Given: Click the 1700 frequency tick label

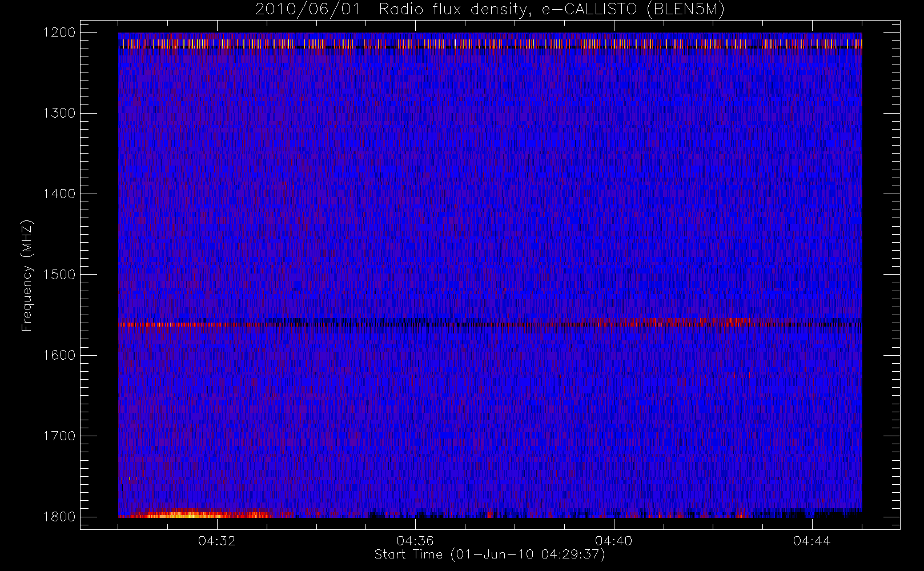Looking at the screenshot, I should tap(59, 436).
